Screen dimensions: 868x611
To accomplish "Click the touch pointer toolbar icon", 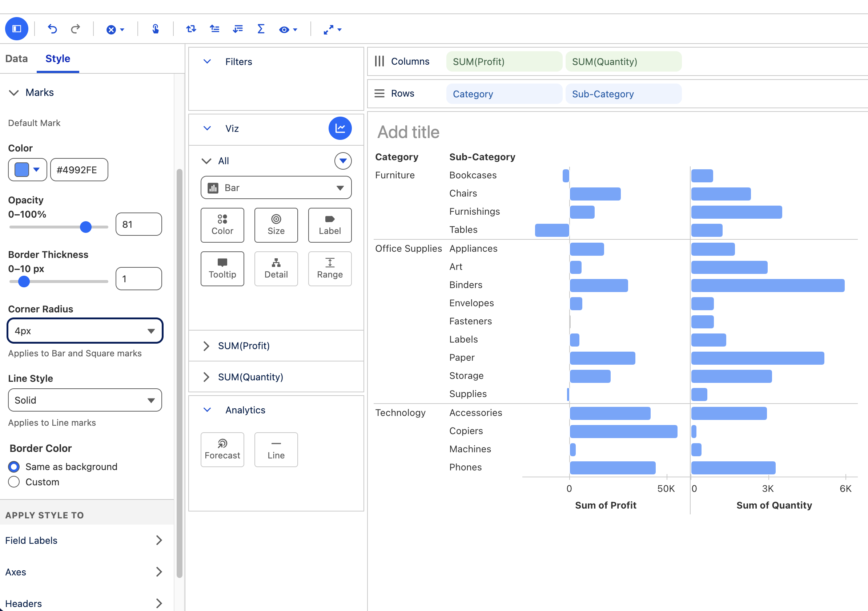I will 155,29.
